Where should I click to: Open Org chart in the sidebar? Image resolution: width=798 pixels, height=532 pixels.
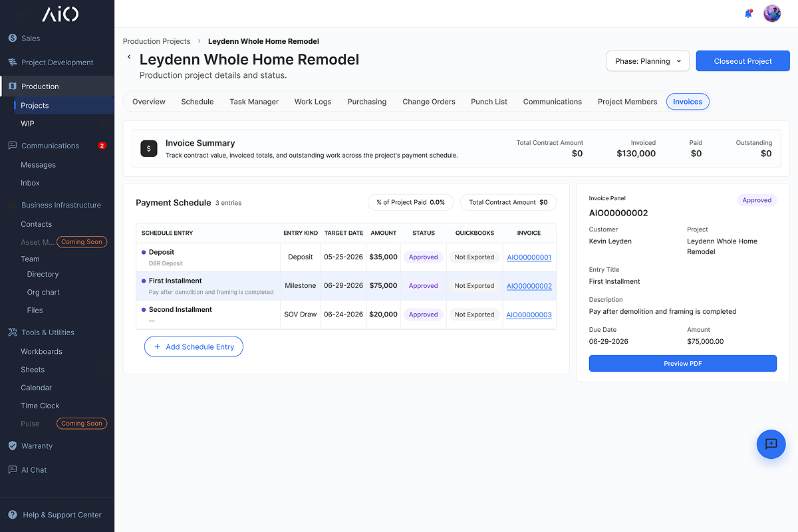(x=43, y=293)
